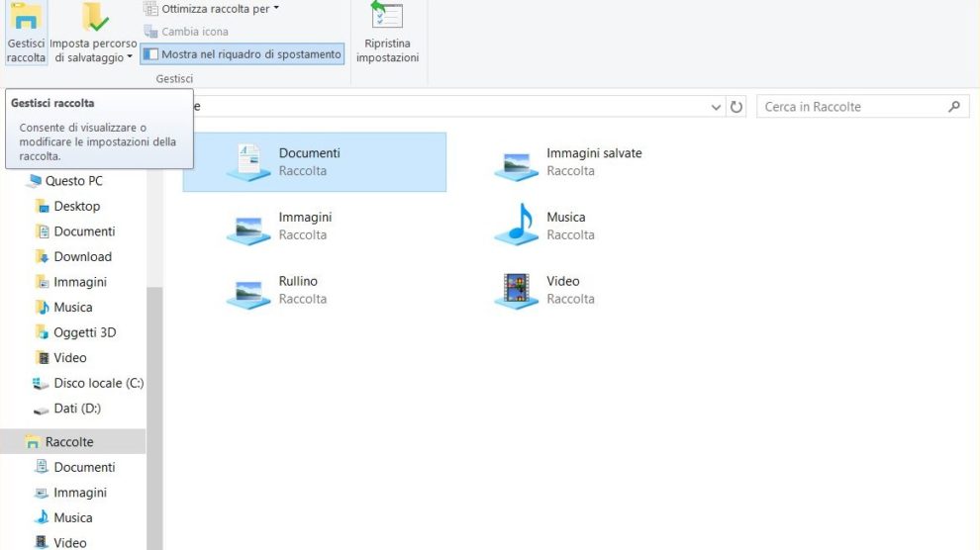This screenshot has height=550, width=980.
Task: Select the Documenti library icon
Action: [x=247, y=161]
